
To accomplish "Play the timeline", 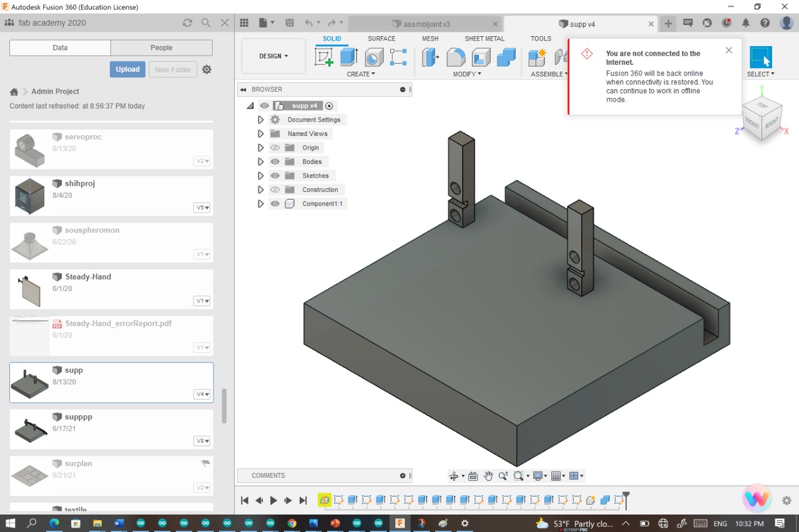I will [x=273, y=500].
